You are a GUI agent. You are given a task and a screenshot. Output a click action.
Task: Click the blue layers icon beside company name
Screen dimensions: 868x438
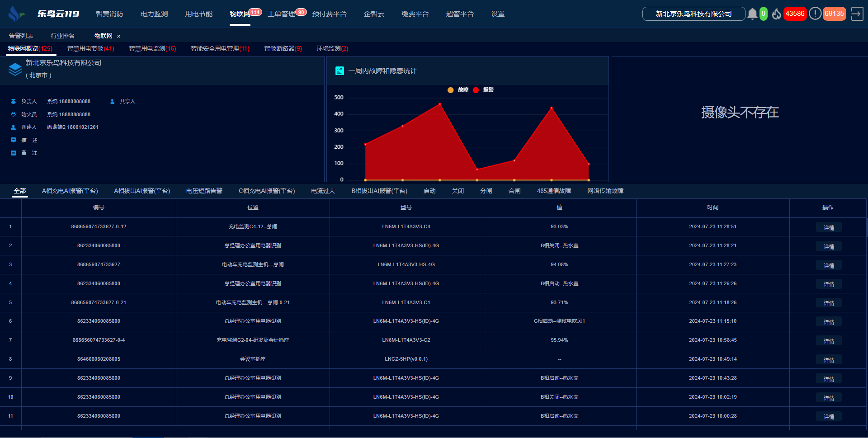(15, 69)
